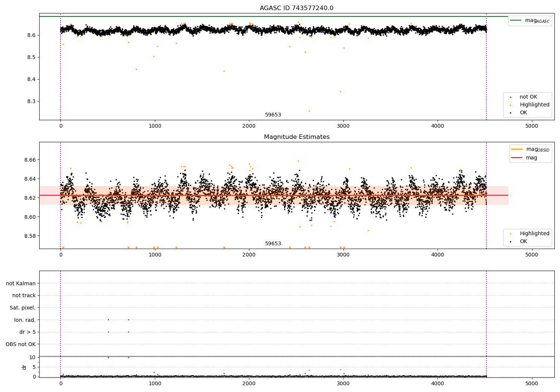Image resolution: width=560 pixels, height=392 pixels.
Task: Click the 3000 x-tick under Magnitude Estimates plot
Action: pos(343,255)
